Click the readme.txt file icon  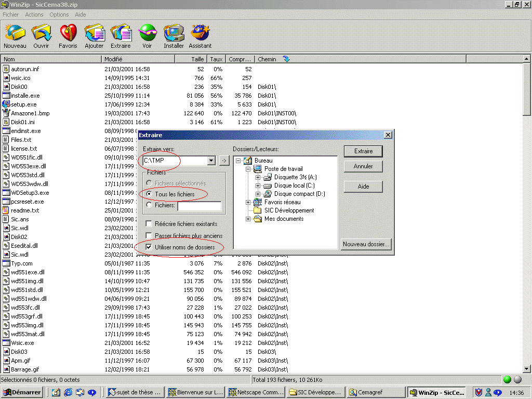coord(6,210)
